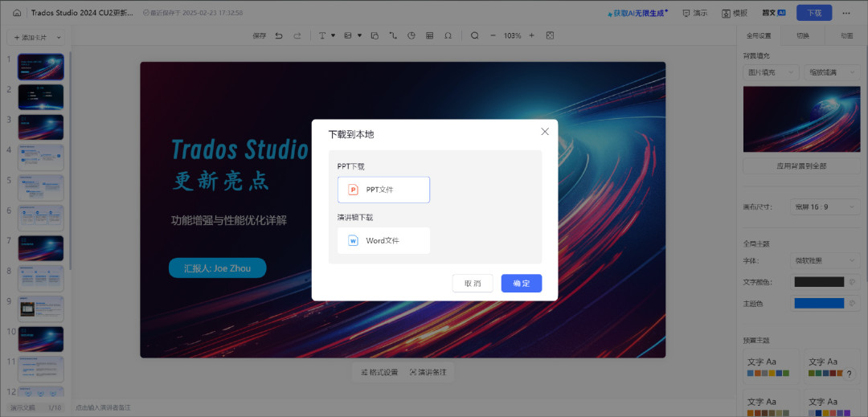Click the 取消 button in dialog

tap(473, 283)
